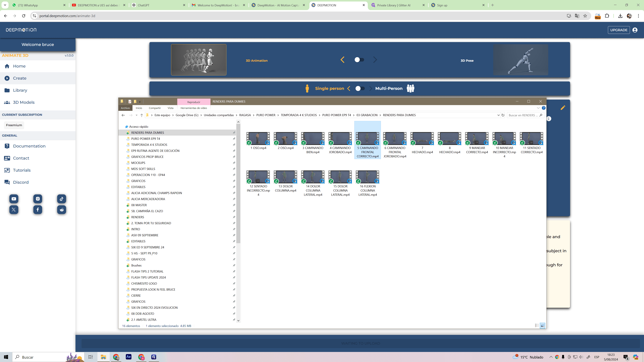
Task: Reload the DeepMotion page
Action: (23, 16)
